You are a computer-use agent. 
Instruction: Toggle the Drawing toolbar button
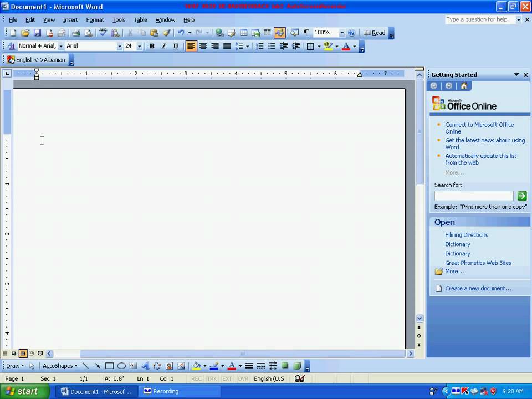(x=279, y=33)
